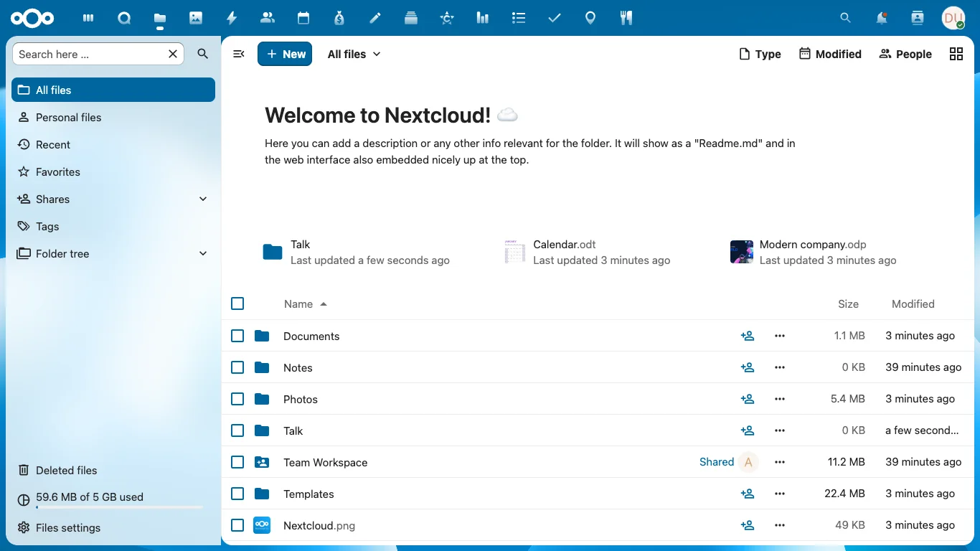Open the bar chart Analytics app icon
Viewport: 980px width, 551px height.
click(483, 18)
